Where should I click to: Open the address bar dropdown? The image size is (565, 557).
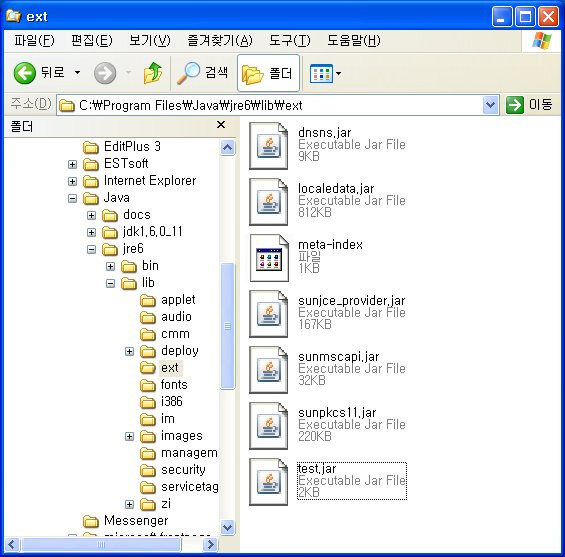490,105
